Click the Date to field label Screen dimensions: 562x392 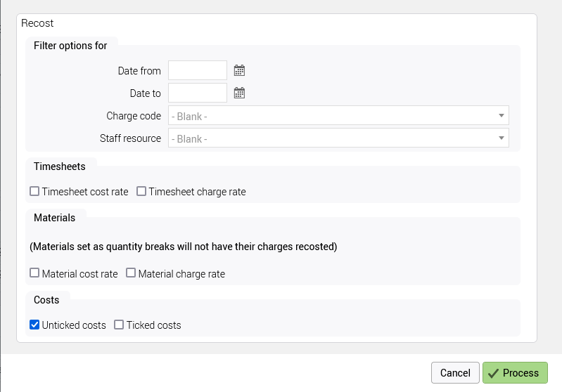click(145, 93)
